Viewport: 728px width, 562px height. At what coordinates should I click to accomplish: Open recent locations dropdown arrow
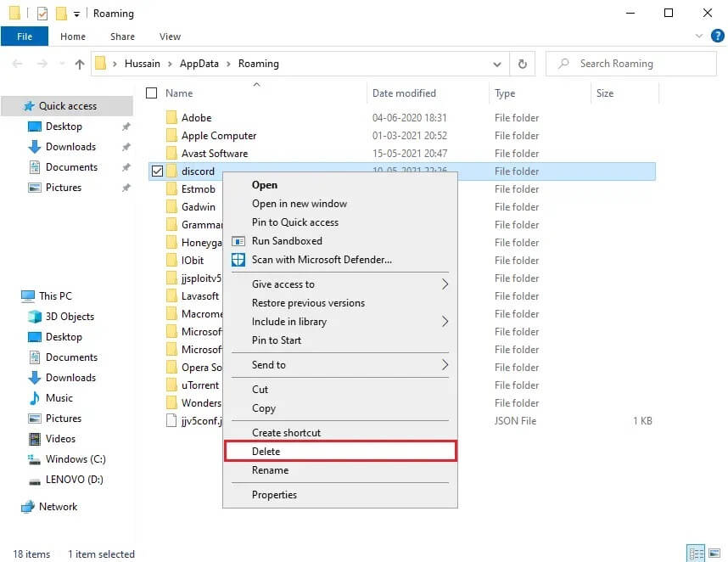[62, 64]
